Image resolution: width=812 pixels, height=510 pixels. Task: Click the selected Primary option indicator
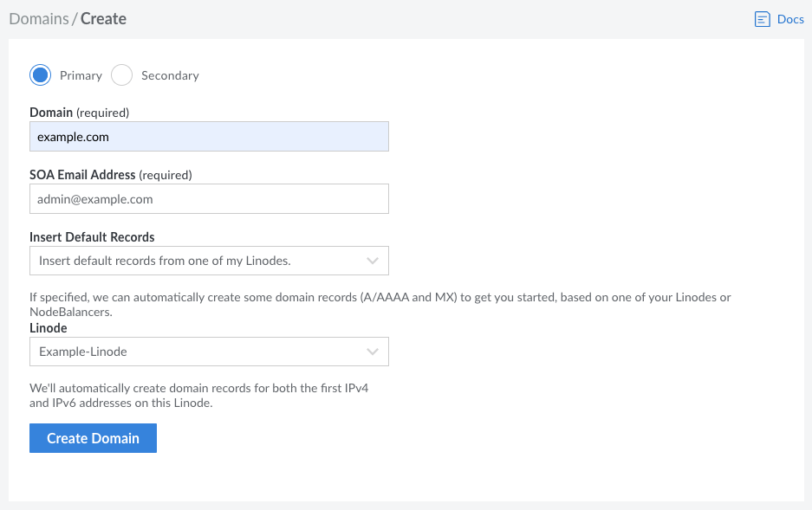click(40, 75)
